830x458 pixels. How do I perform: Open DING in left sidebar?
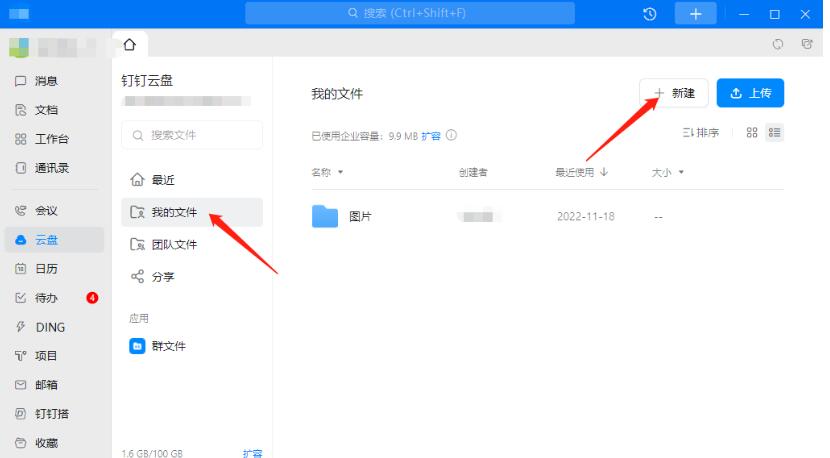click(49, 326)
